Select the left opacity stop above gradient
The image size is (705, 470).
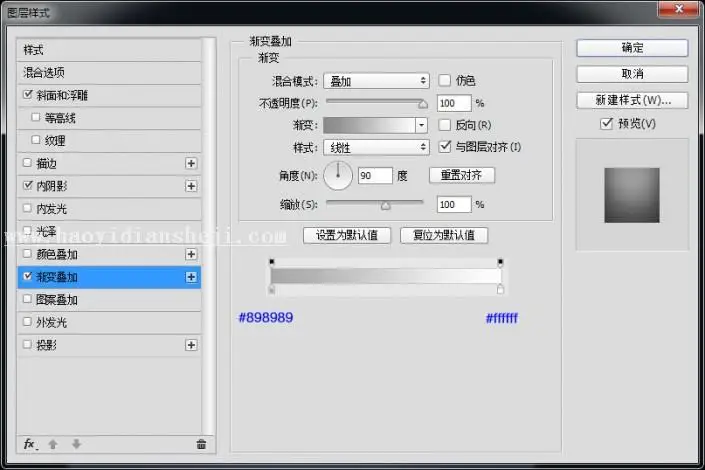coord(272,261)
